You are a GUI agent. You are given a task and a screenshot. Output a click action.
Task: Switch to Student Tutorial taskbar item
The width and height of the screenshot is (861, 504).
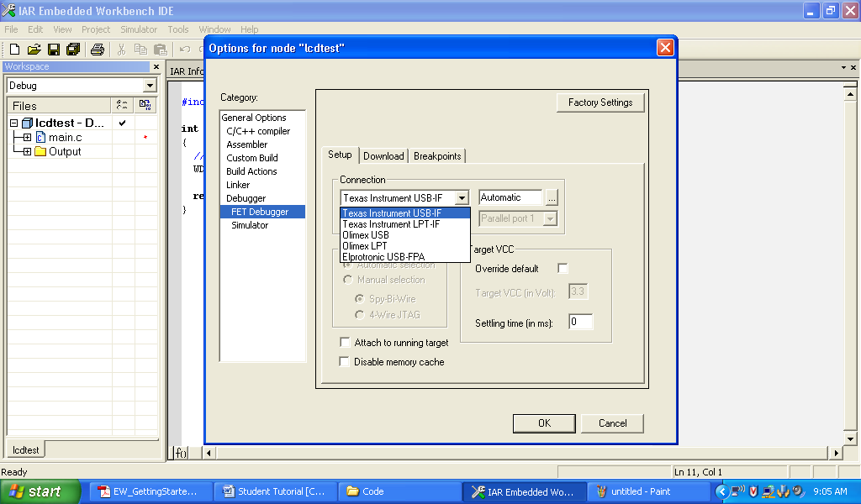click(x=276, y=491)
